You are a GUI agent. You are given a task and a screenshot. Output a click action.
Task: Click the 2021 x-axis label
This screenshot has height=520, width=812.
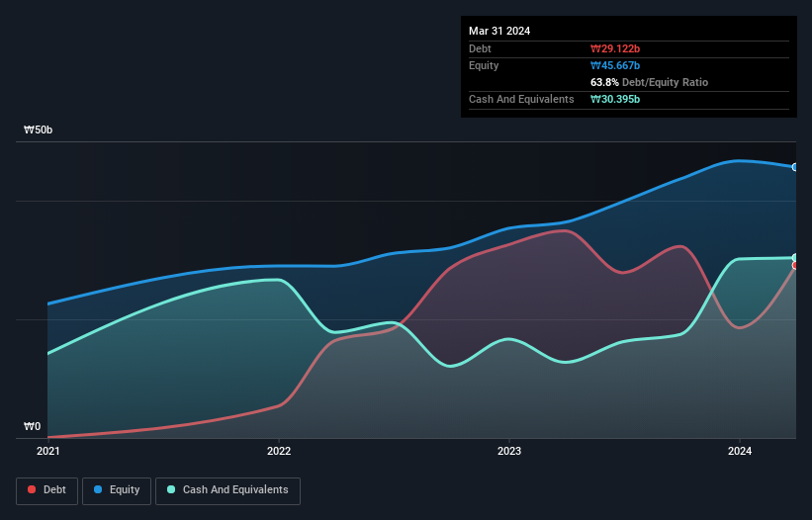[x=48, y=451]
